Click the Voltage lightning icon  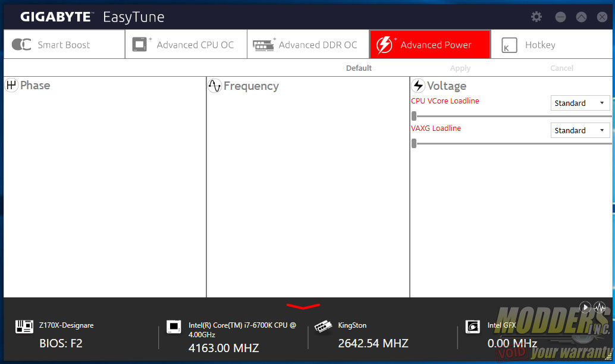pyautogui.click(x=418, y=86)
